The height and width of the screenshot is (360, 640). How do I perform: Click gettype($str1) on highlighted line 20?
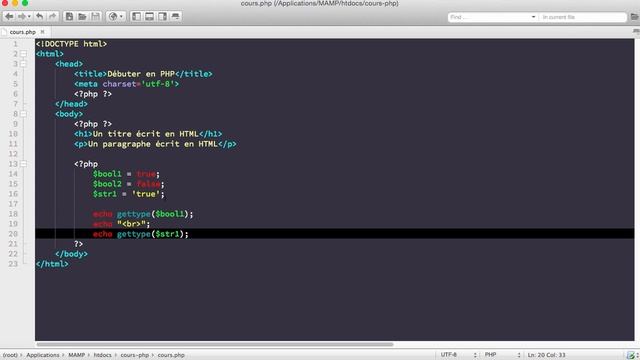150,234
